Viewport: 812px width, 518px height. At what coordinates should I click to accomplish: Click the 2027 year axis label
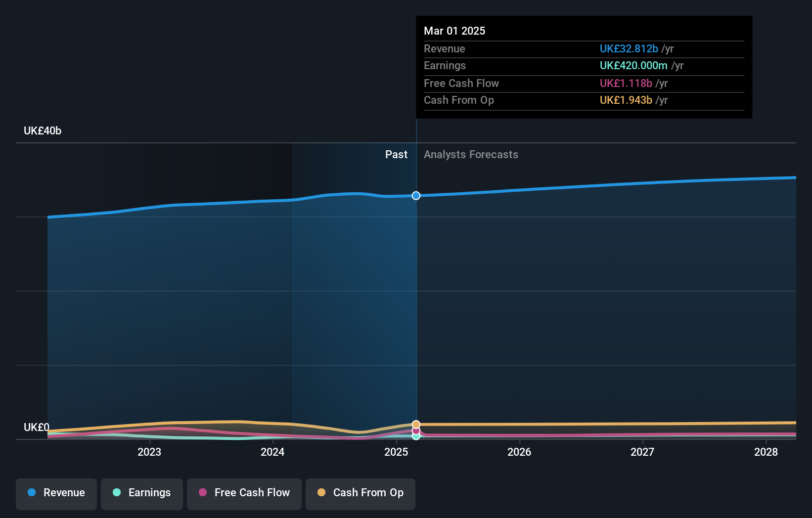[x=642, y=452]
